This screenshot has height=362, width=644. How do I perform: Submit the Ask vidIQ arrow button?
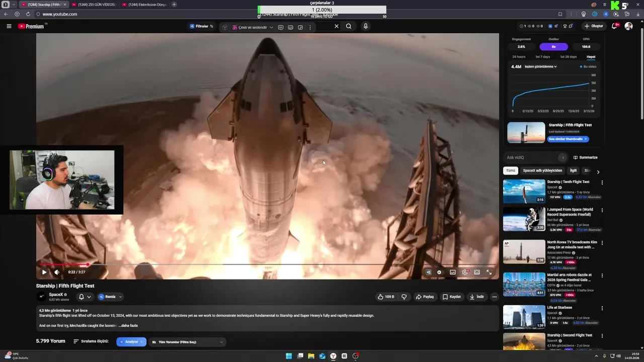563,157
